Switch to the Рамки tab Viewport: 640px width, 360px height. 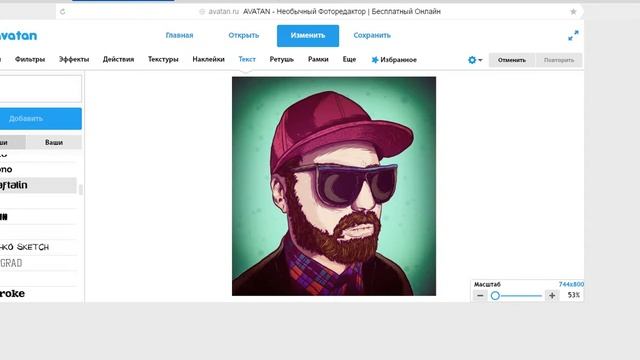[x=318, y=60]
